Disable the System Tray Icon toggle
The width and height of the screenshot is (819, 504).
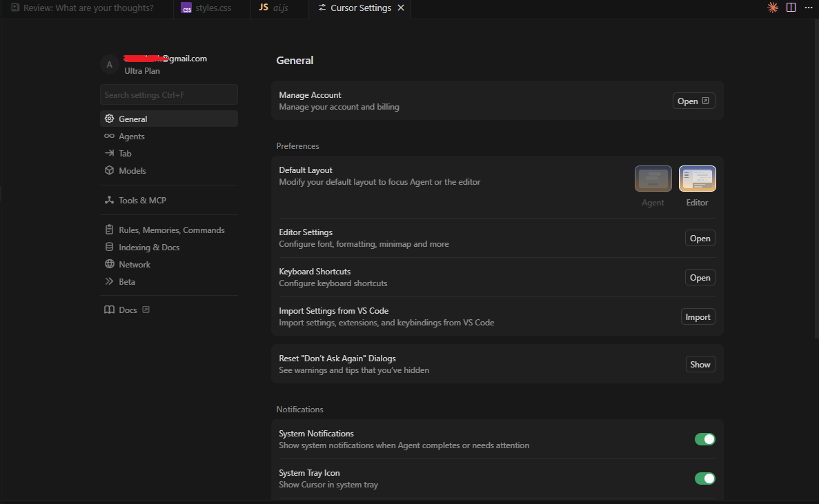(x=704, y=478)
